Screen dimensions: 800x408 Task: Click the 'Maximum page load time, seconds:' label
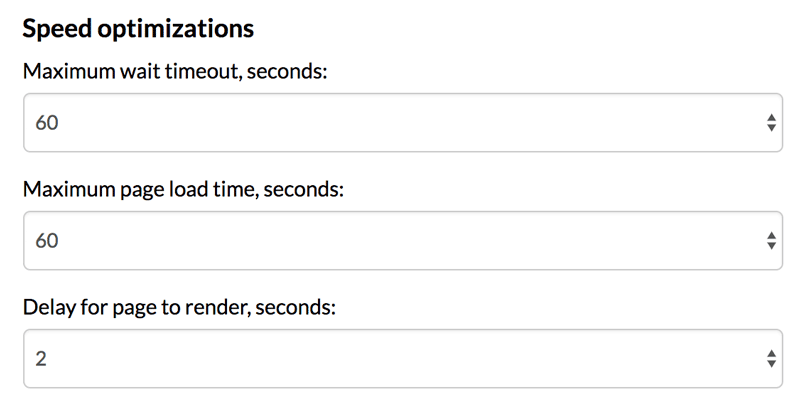(183, 189)
